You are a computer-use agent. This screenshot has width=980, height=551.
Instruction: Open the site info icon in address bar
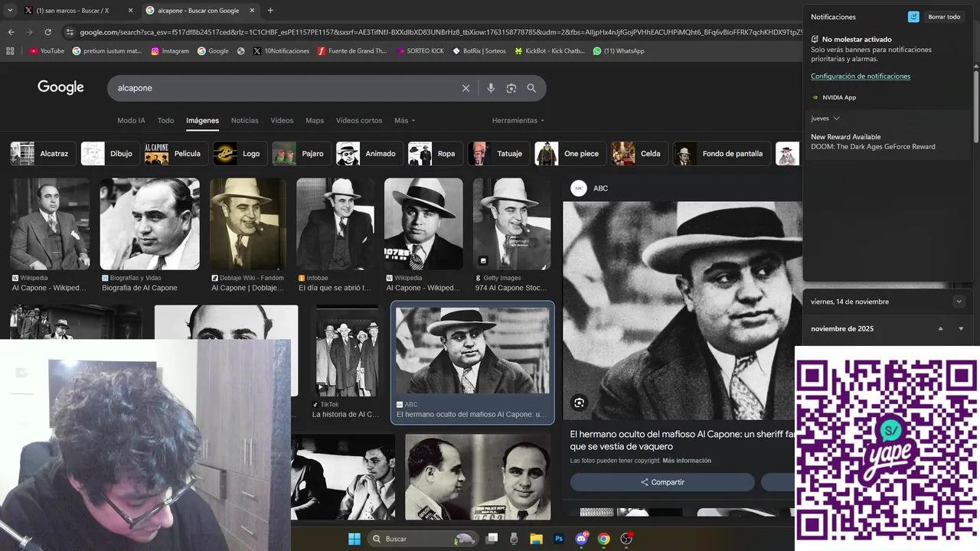pos(70,32)
